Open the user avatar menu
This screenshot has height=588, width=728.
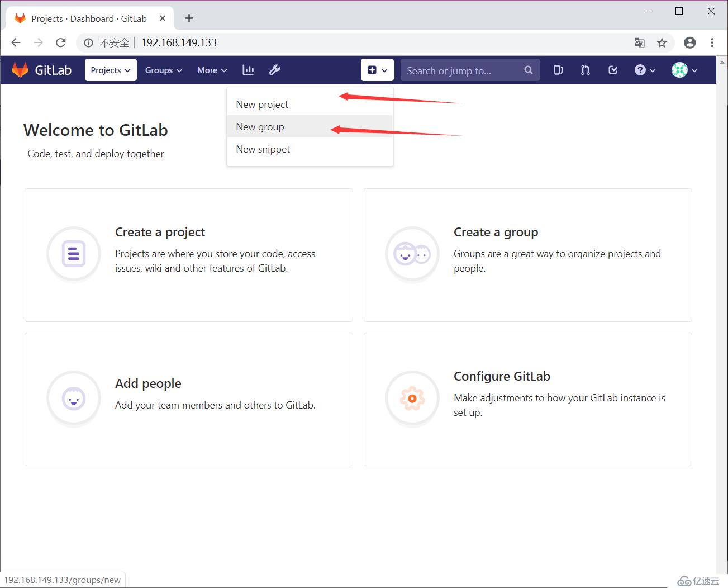[x=684, y=70]
